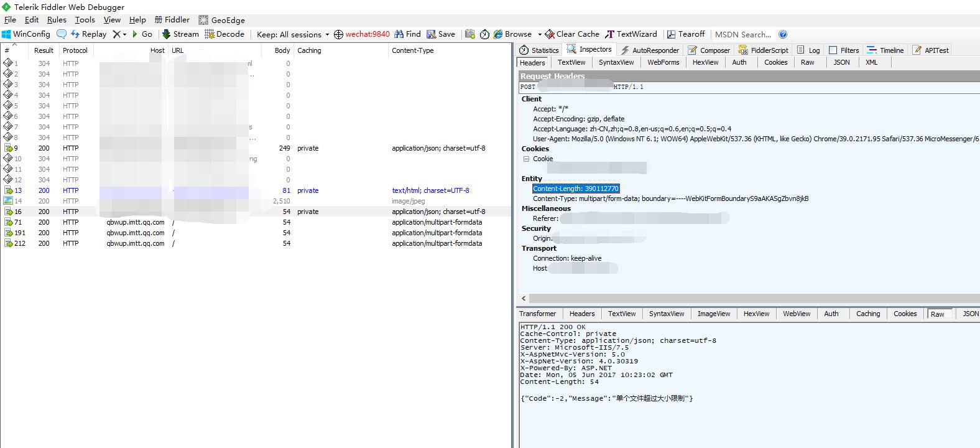Switch to FiddlerScript tab
980x448 pixels.
pos(763,50)
